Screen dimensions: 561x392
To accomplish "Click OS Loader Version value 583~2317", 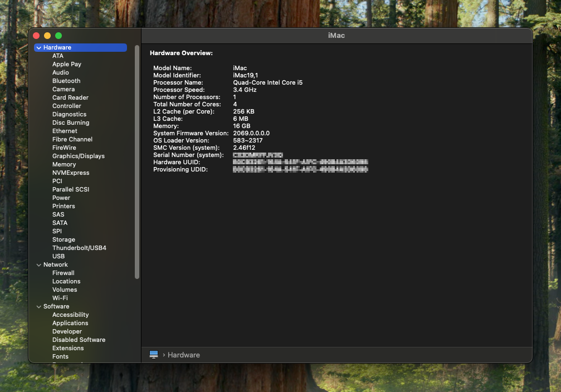I will pos(247,140).
